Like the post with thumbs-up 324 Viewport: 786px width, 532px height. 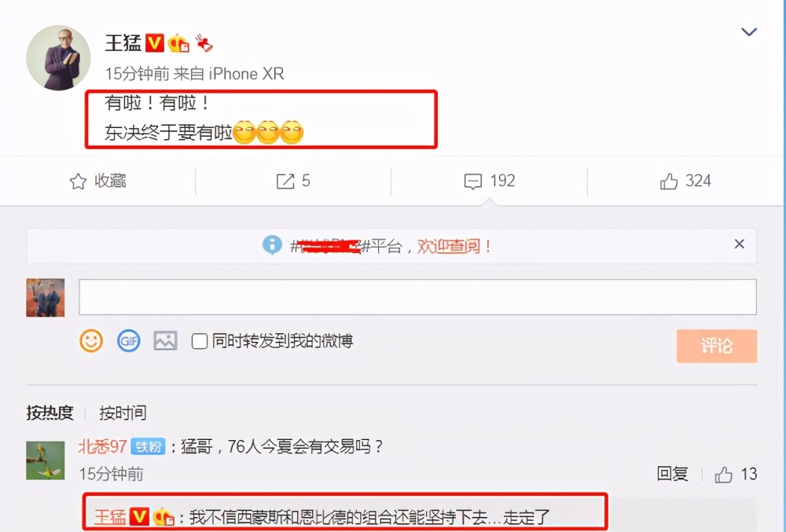coord(669,181)
